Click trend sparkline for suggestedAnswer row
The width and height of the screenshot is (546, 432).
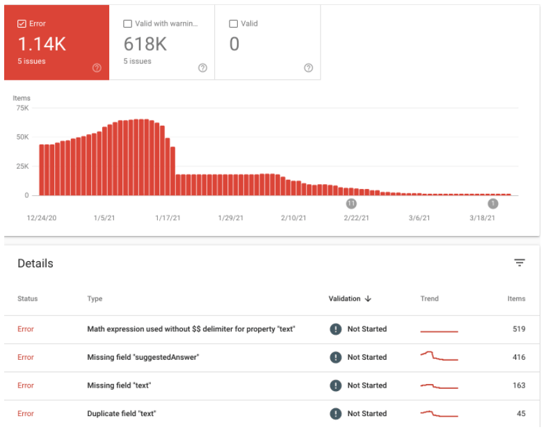pyautogui.click(x=439, y=356)
